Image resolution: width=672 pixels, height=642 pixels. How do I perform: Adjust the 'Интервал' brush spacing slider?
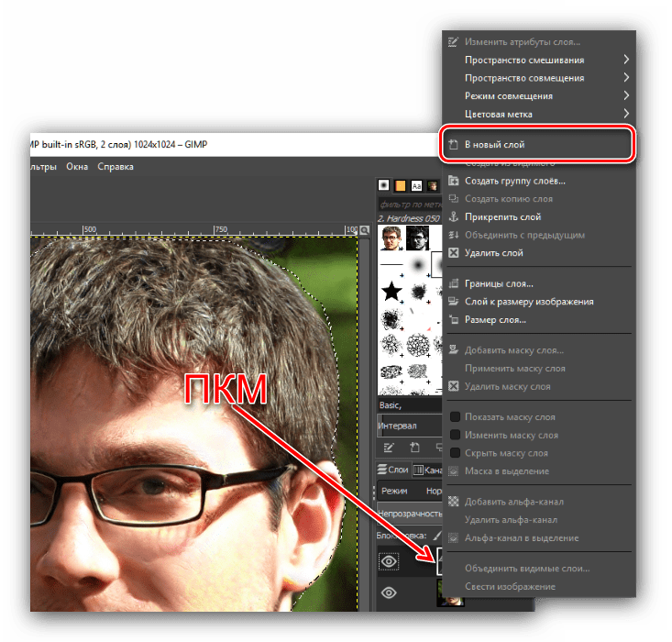tap(410, 426)
